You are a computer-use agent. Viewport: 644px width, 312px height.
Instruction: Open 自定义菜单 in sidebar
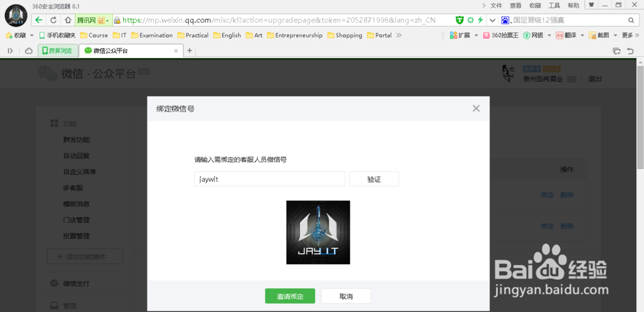pyautogui.click(x=80, y=172)
